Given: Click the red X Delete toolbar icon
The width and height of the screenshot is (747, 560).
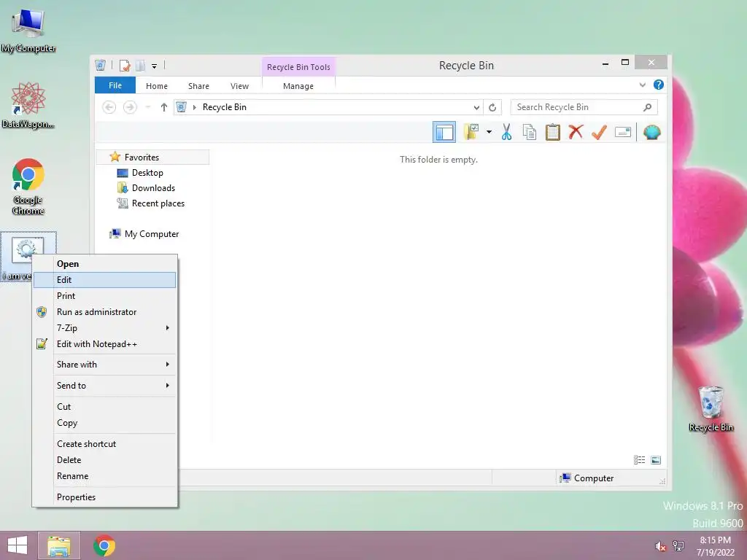Looking at the screenshot, I should point(576,132).
